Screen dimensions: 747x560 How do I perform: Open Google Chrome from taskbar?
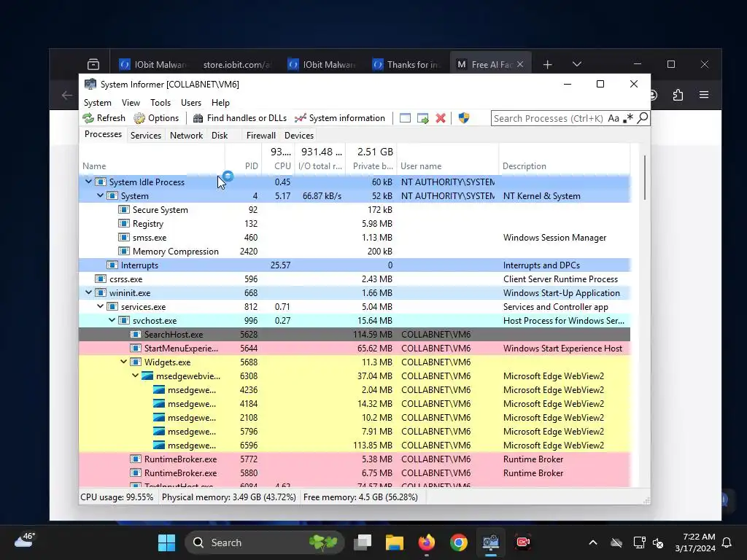[458, 542]
